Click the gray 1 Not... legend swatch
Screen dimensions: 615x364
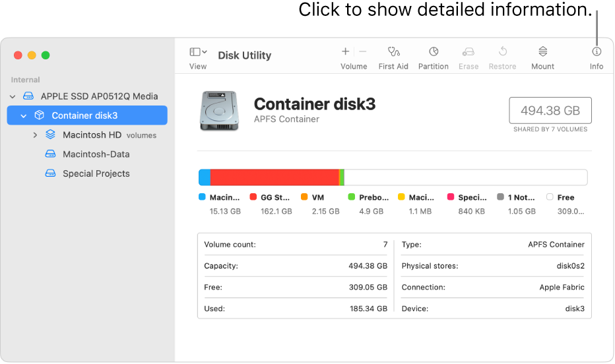(500, 197)
